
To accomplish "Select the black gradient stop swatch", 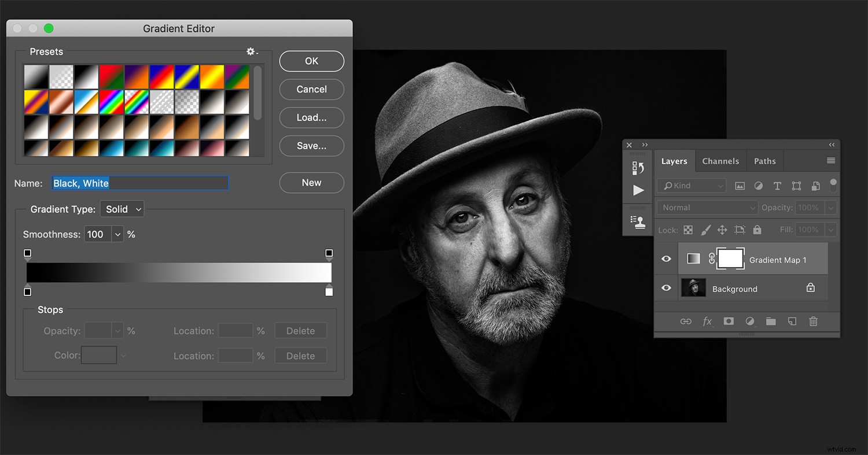I will (27, 292).
